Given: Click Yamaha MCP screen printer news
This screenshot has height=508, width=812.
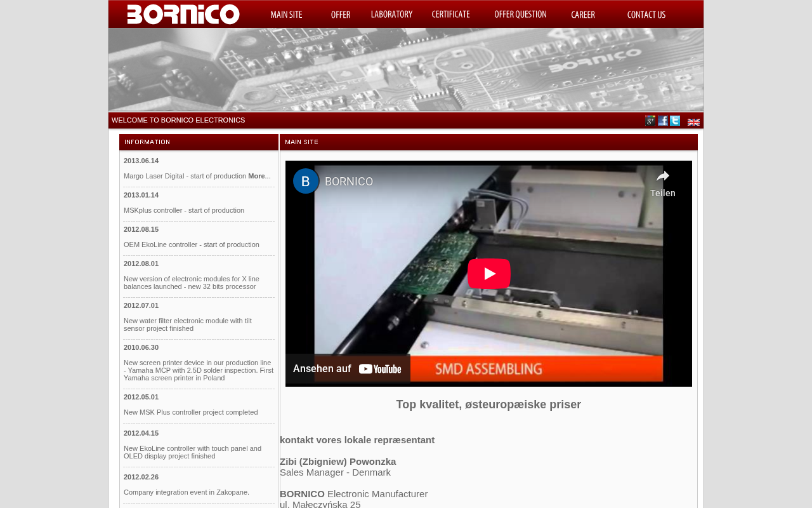Looking at the screenshot, I should (x=199, y=370).
